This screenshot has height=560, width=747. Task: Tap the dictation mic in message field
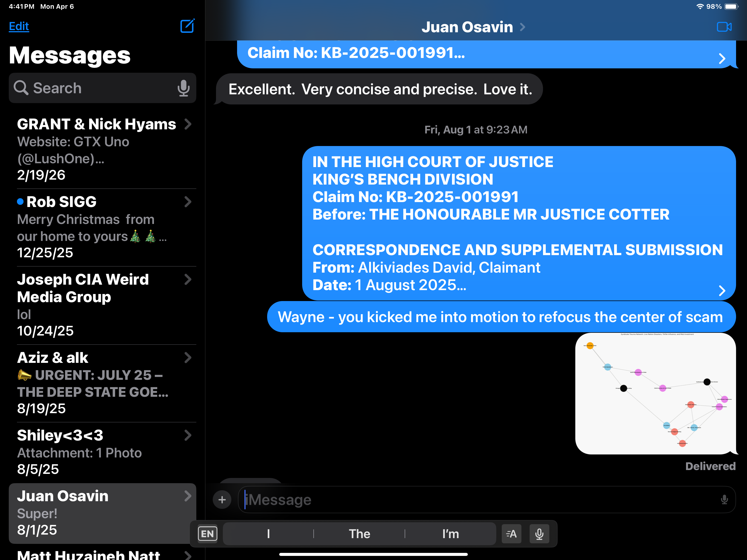pyautogui.click(x=724, y=500)
